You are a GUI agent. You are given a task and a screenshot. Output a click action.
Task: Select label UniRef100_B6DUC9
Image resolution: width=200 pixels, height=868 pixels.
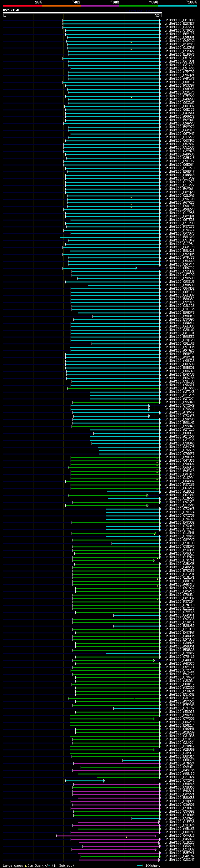[179, 433]
